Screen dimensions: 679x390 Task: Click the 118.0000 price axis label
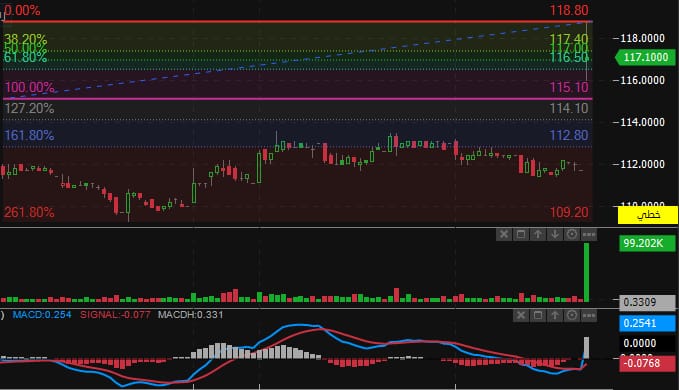pos(642,39)
